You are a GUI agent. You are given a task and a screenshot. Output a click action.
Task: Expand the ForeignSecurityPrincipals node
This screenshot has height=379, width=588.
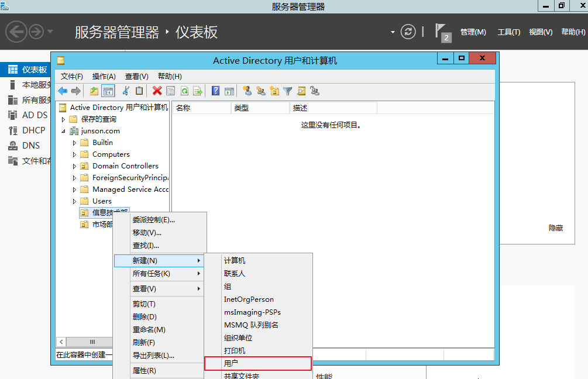pos(74,178)
